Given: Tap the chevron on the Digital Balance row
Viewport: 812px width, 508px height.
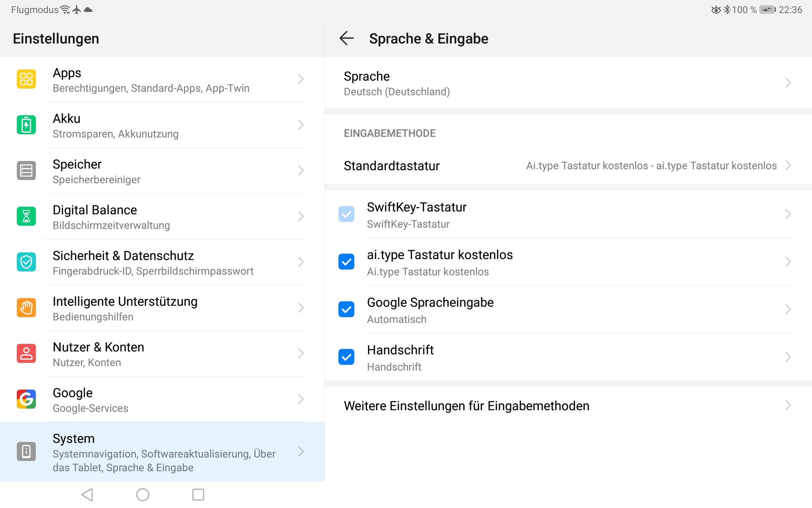Looking at the screenshot, I should click(x=301, y=216).
